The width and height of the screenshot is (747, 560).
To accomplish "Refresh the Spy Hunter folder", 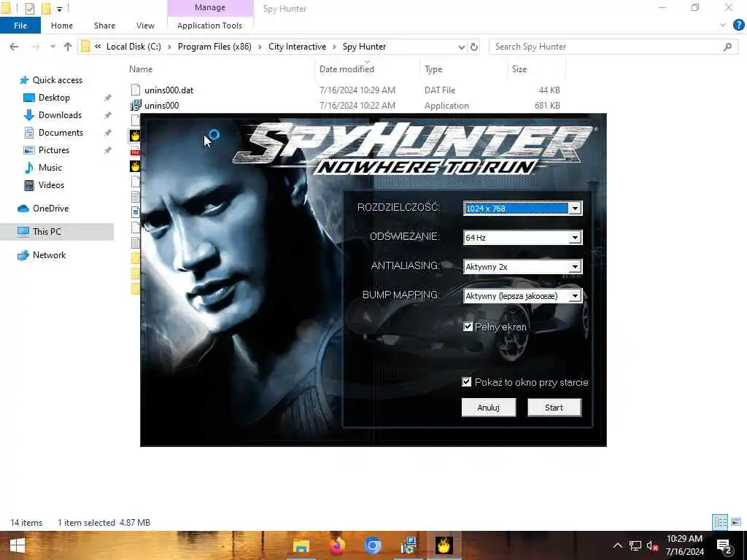I will pyautogui.click(x=474, y=47).
